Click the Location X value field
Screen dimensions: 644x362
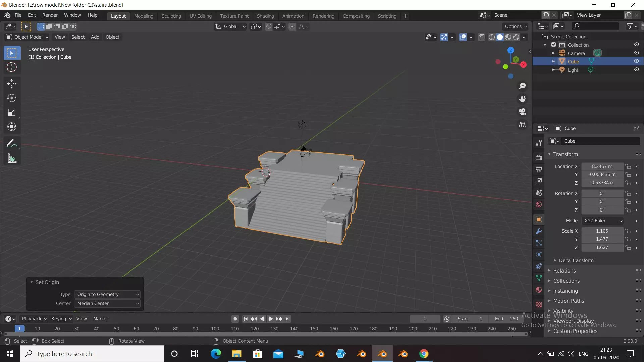(602, 166)
